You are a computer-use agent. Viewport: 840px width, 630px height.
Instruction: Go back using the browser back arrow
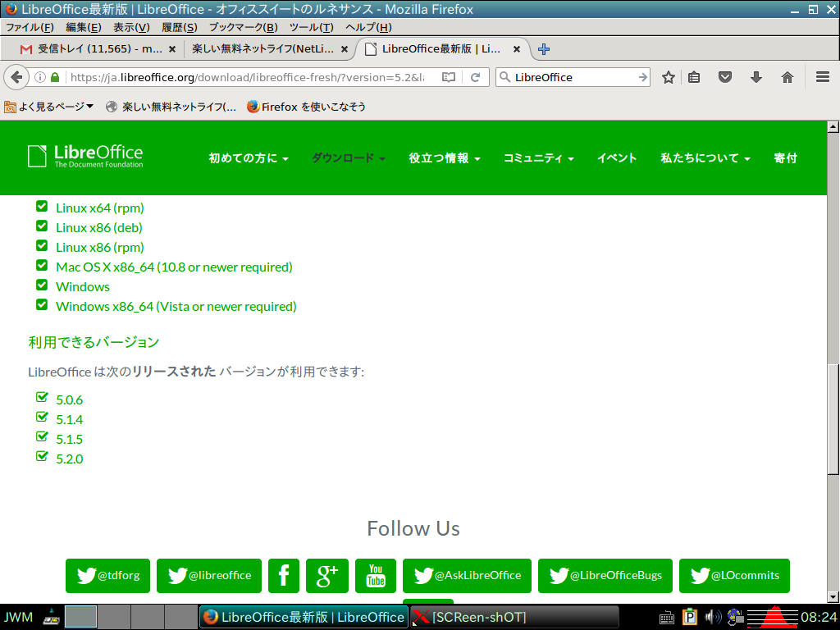tap(16, 77)
